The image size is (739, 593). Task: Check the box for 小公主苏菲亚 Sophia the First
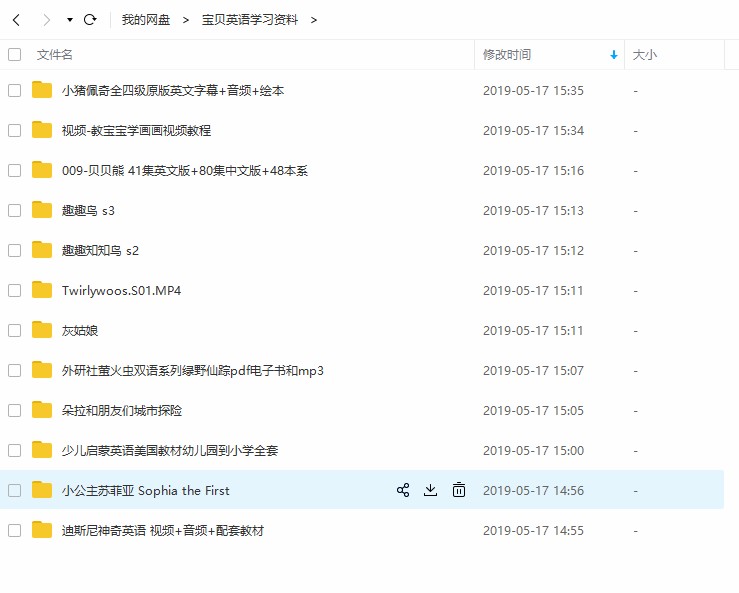click(x=15, y=491)
